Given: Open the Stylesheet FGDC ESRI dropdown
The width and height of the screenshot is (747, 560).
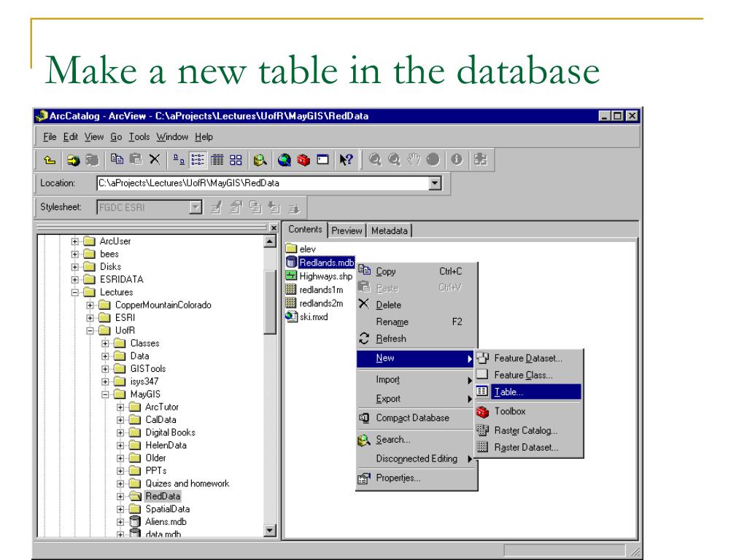Looking at the screenshot, I should [196, 207].
